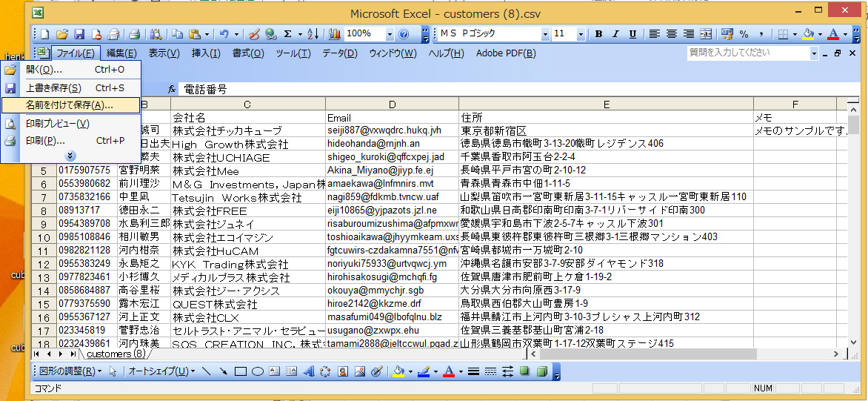Toggle Align Left
The image size is (868, 401).
pyautogui.click(x=654, y=34)
